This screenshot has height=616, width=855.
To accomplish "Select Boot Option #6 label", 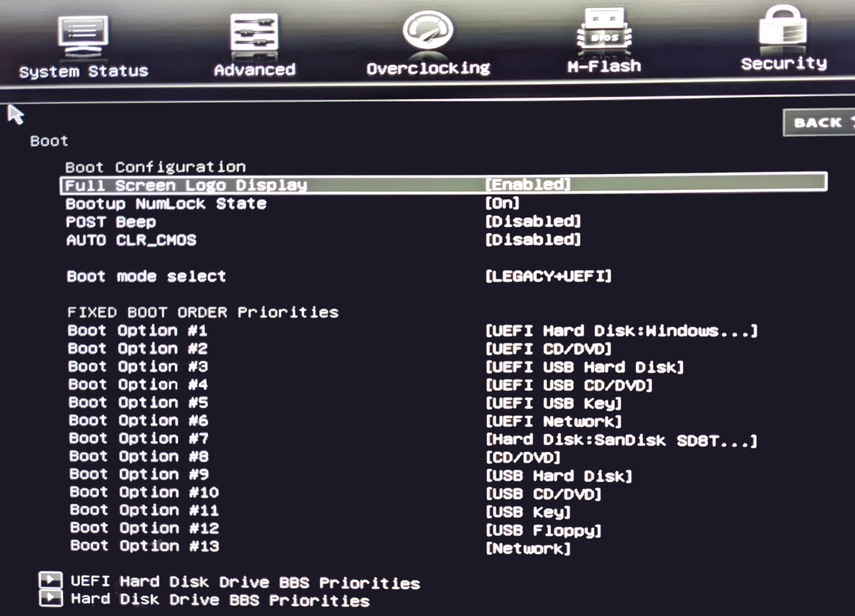I will (x=139, y=421).
